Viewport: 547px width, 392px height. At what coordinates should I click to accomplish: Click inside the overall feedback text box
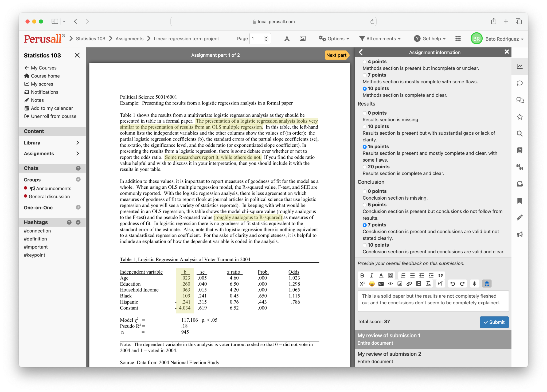coord(433,301)
